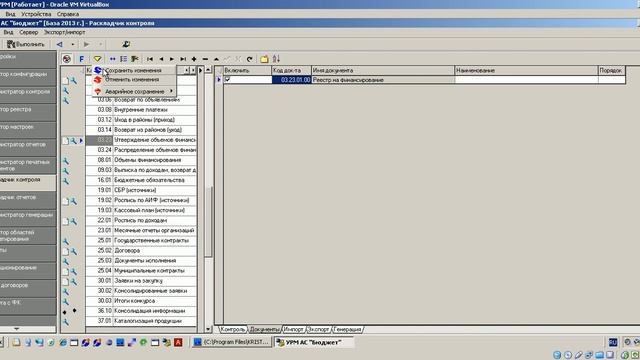Go to the previous record
Screen dimensions: 640x360
(161, 59)
